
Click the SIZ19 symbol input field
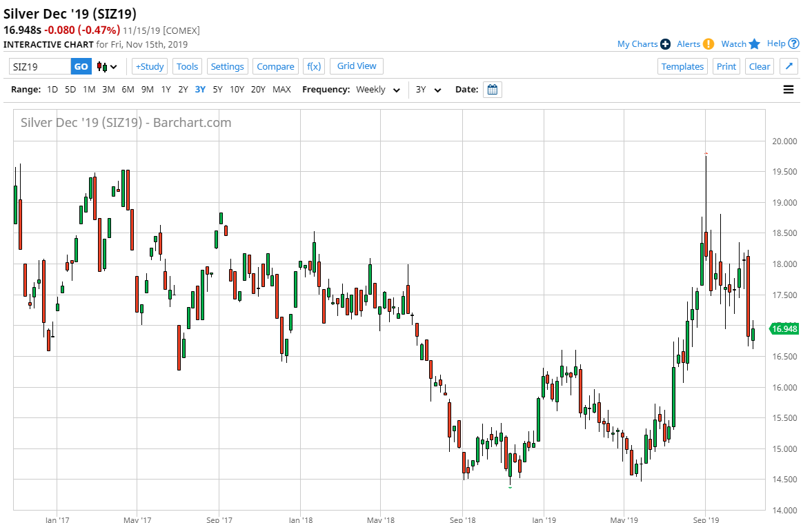click(40, 67)
